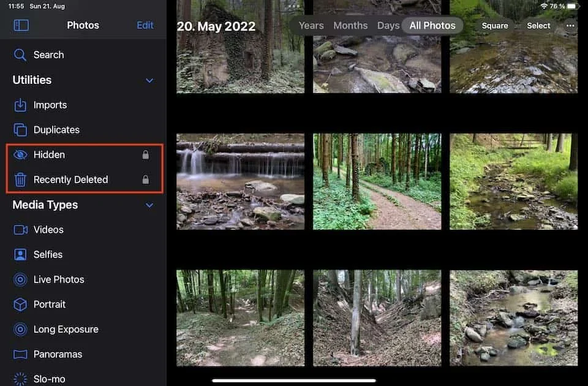Image resolution: width=588 pixels, height=386 pixels.
Task: Click the Edit button in sidebar
Action: pos(145,25)
